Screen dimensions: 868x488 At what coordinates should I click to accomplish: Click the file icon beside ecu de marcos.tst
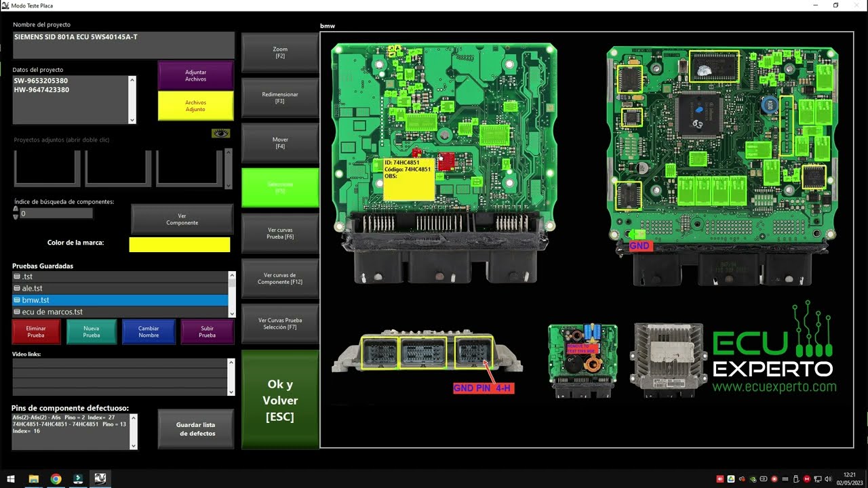[x=17, y=312]
